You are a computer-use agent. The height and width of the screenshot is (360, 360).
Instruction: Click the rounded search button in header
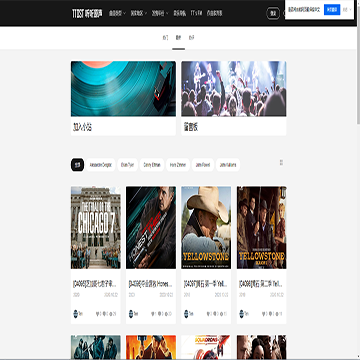pos(273,13)
